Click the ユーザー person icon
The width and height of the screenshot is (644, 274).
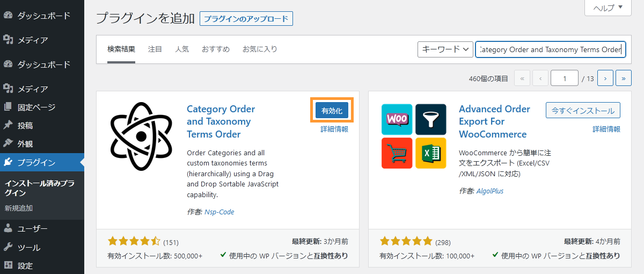(8, 229)
